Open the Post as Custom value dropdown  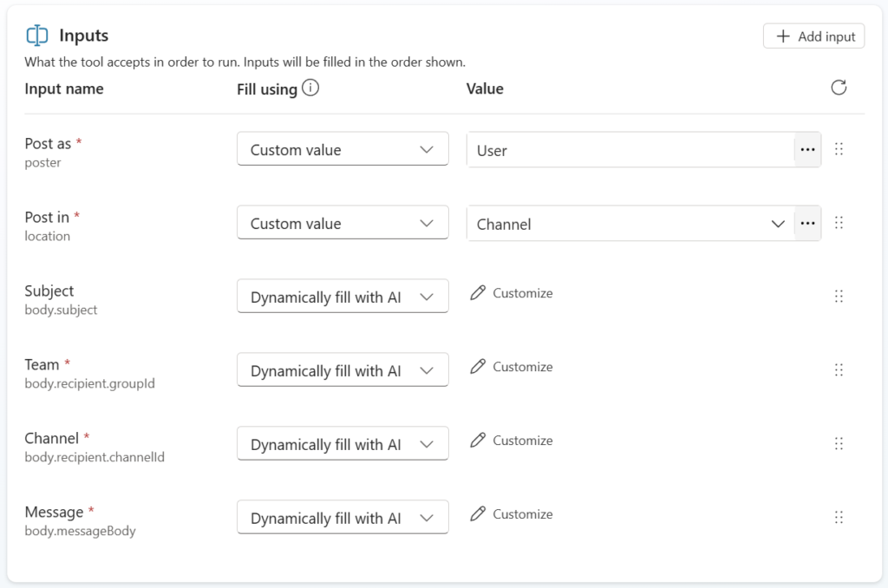point(342,148)
